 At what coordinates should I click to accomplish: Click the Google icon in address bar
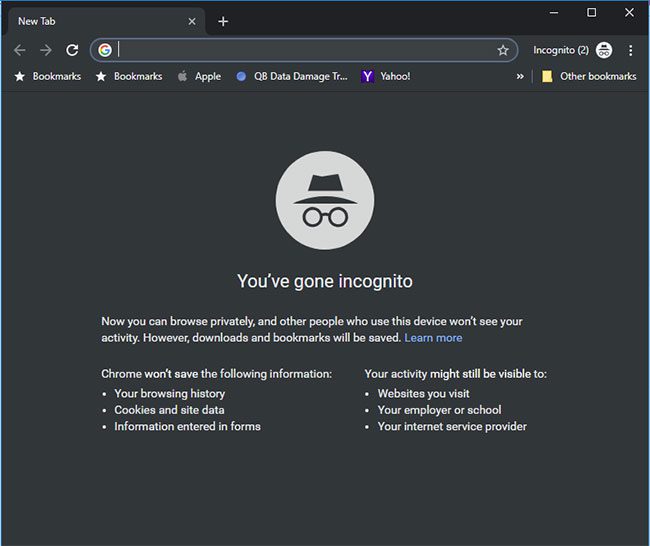105,50
